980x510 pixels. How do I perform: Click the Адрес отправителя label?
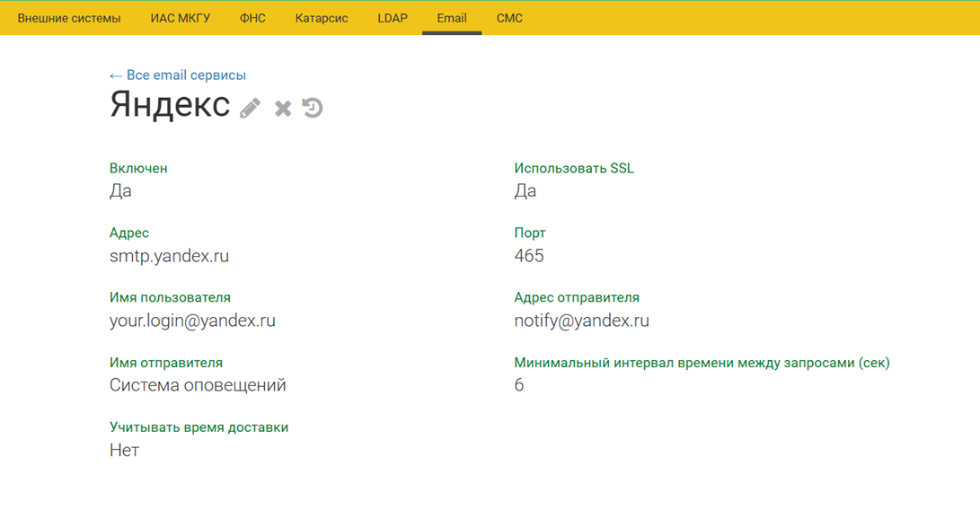click(x=577, y=297)
